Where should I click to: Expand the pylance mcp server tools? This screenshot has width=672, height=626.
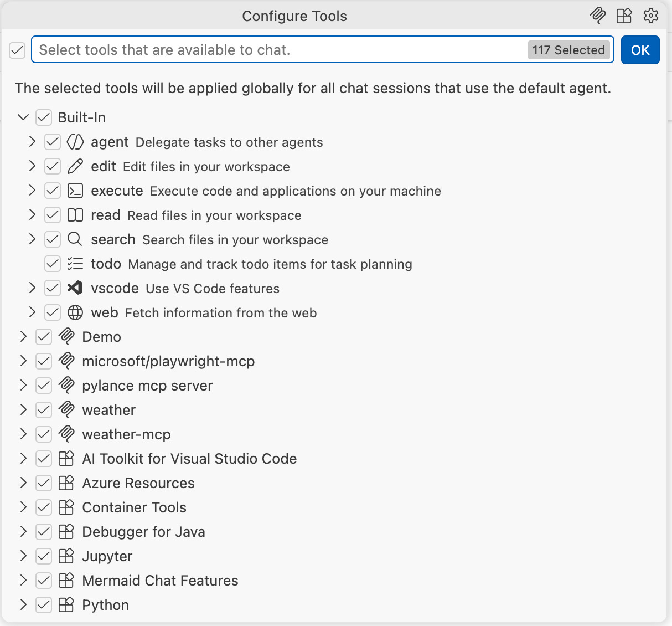click(x=23, y=386)
